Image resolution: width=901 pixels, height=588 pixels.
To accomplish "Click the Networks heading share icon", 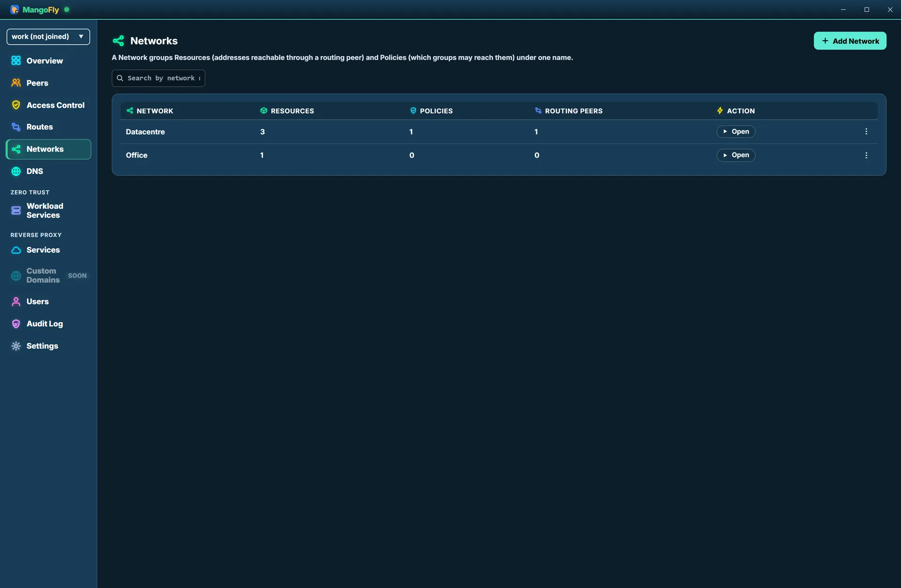I will 118,41.
